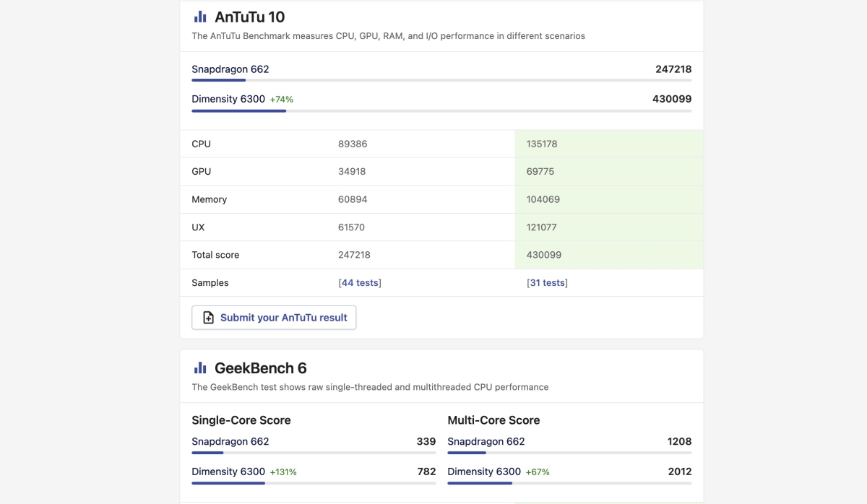Screen dimensions: 867x504
Task: Click Total score value 247218 in table
Action: click(354, 255)
